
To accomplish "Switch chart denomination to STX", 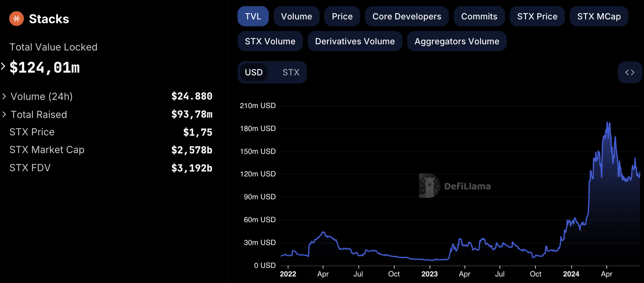I will (291, 72).
